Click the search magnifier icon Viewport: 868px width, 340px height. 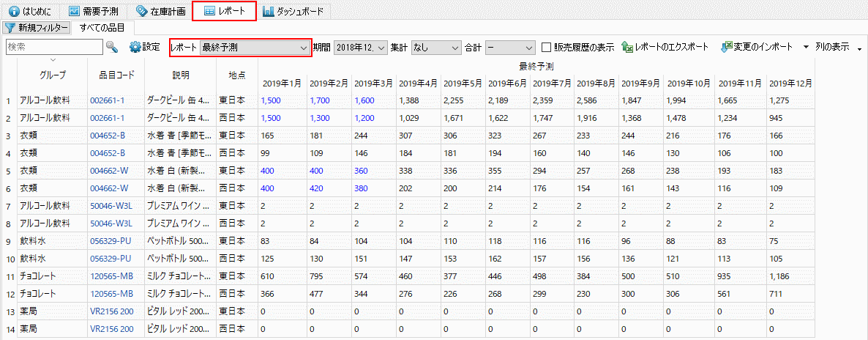click(x=112, y=47)
